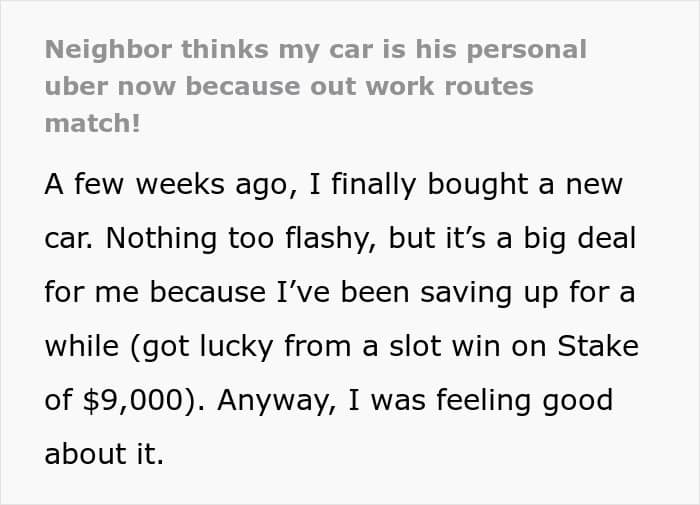Click "routes" in the heading's second line
Image resolution: width=700 pixels, height=505 pixels.
point(489,87)
